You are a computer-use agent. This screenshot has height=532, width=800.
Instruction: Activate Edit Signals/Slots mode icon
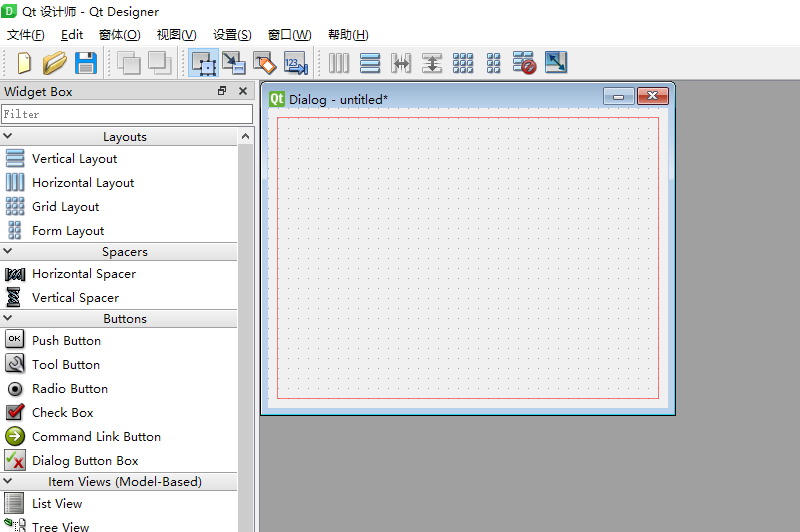click(x=234, y=63)
